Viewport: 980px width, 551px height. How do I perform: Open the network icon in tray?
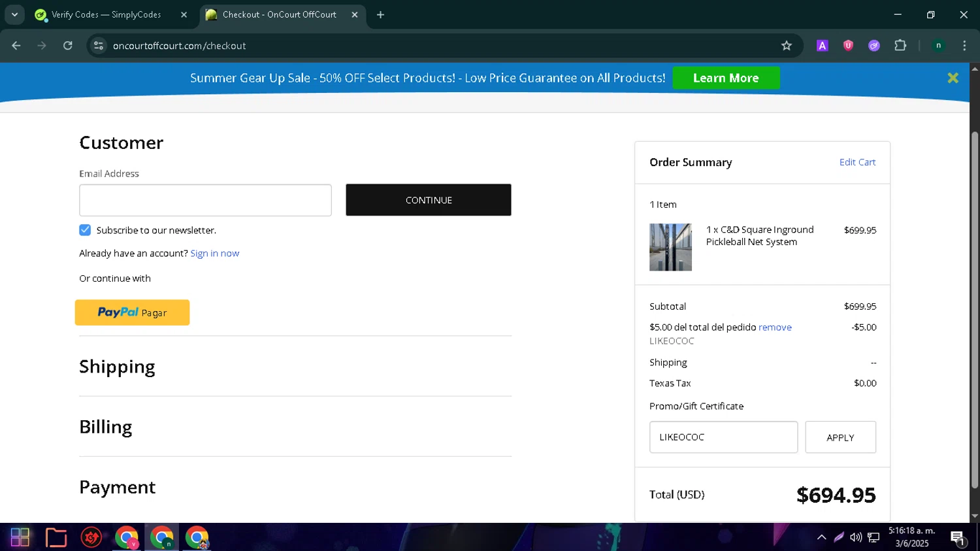point(874,537)
